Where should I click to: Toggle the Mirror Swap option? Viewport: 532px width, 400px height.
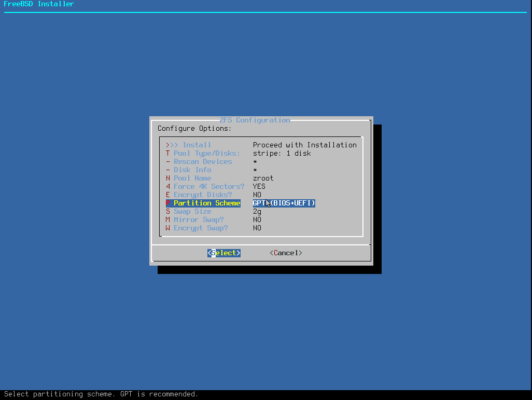coord(199,219)
